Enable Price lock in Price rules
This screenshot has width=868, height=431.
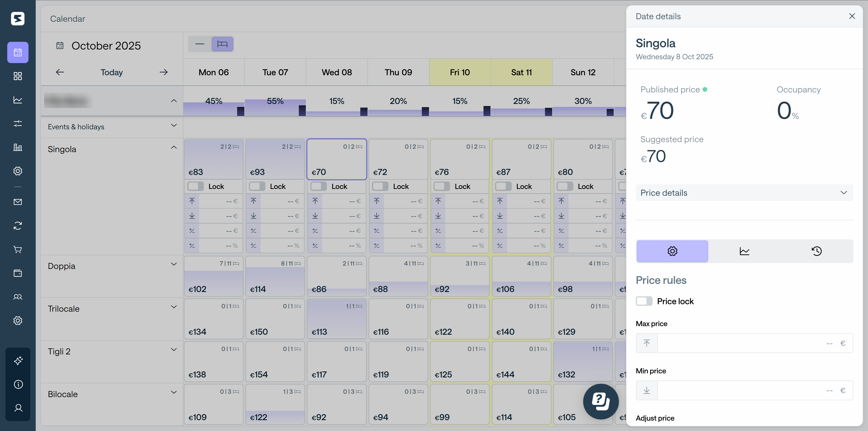click(x=644, y=301)
